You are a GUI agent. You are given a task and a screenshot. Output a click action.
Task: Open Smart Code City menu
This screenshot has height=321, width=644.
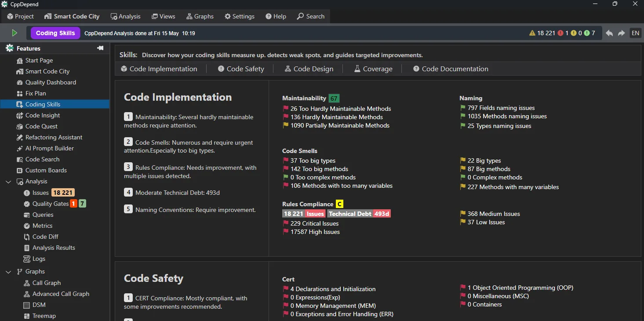point(72,16)
